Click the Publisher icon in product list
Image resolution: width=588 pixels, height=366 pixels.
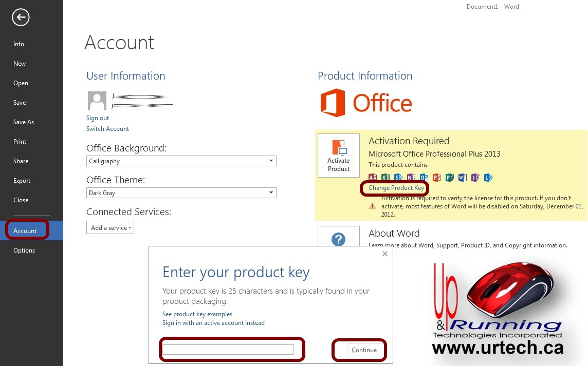tap(449, 177)
